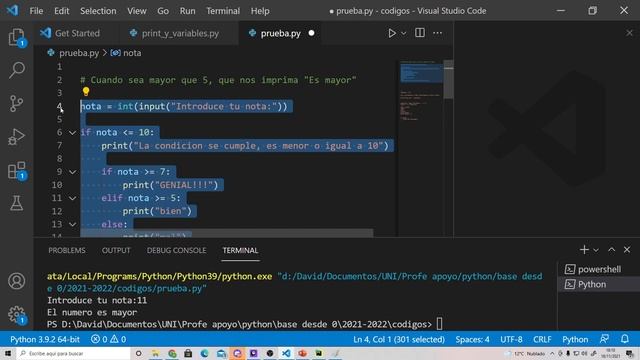Click the line 4 number in the gutter
The width and height of the screenshot is (640, 360).
click(60, 107)
